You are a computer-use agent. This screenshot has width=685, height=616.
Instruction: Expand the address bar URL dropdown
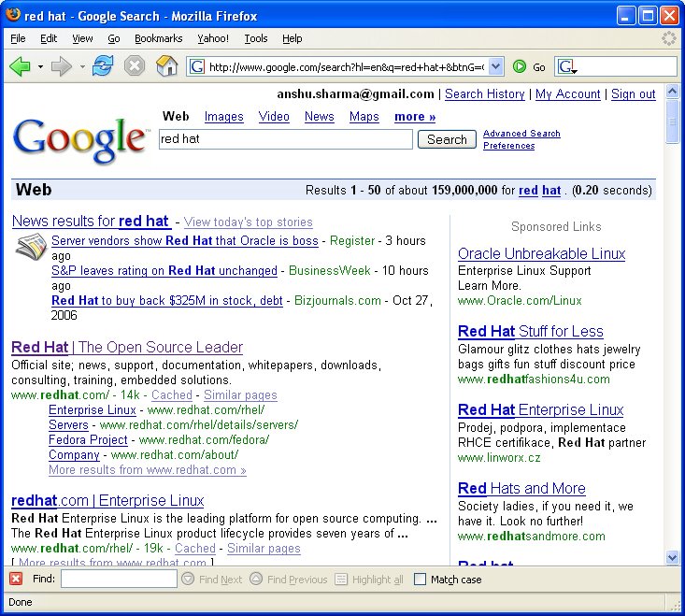(x=495, y=67)
